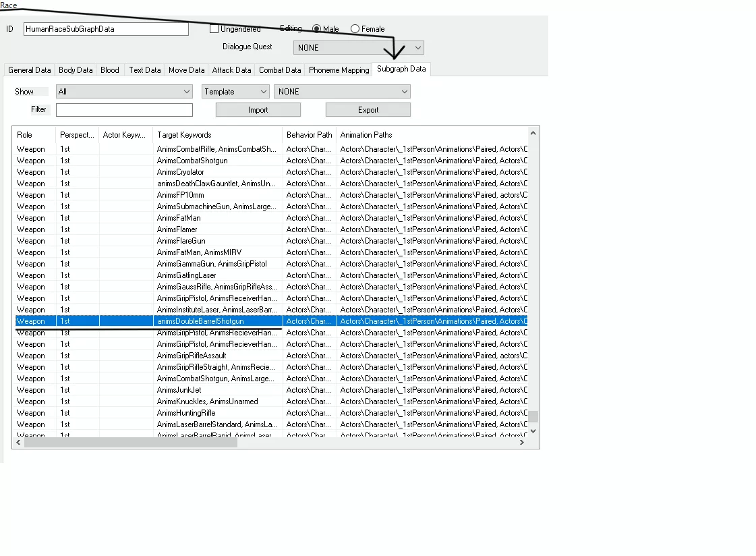This screenshot has height=556, width=756.
Task: Select the AnimsJunkJet row
Action: tap(272, 390)
